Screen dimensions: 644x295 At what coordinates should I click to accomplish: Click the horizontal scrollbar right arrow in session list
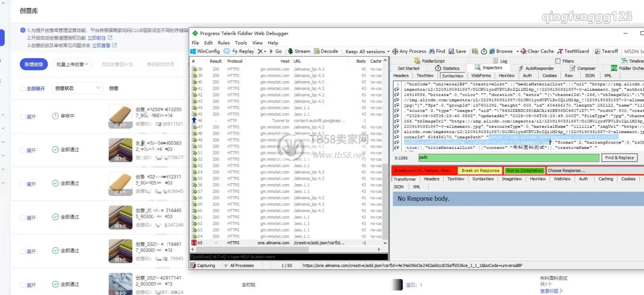click(379, 249)
